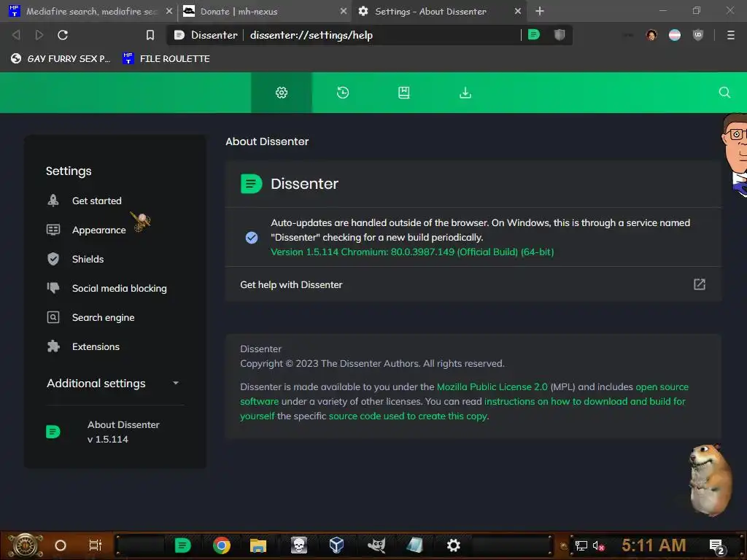Image resolution: width=747 pixels, height=560 pixels.
Task: Open Get started settings section
Action: (x=97, y=201)
